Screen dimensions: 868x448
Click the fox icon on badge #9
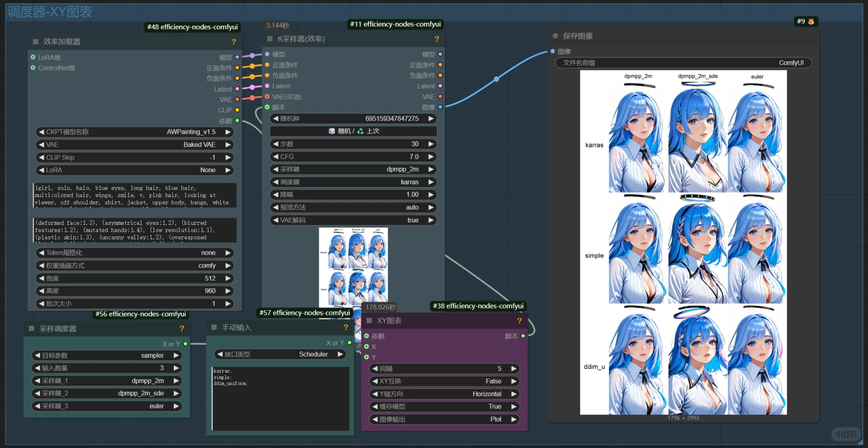click(x=811, y=22)
